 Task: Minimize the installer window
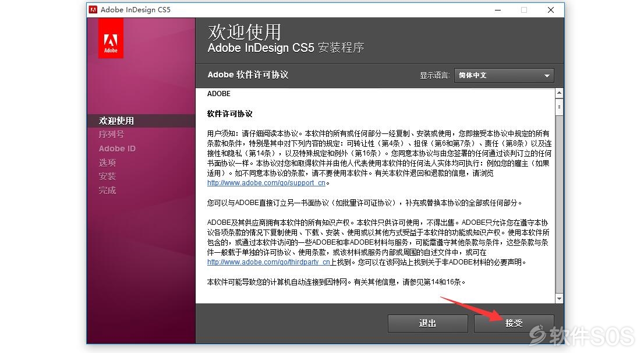pyautogui.click(x=498, y=10)
